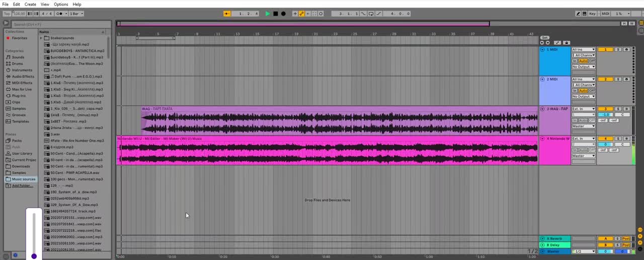
Task: Open the 1 Bar quantization dropdown
Action: tap(76, 14)
